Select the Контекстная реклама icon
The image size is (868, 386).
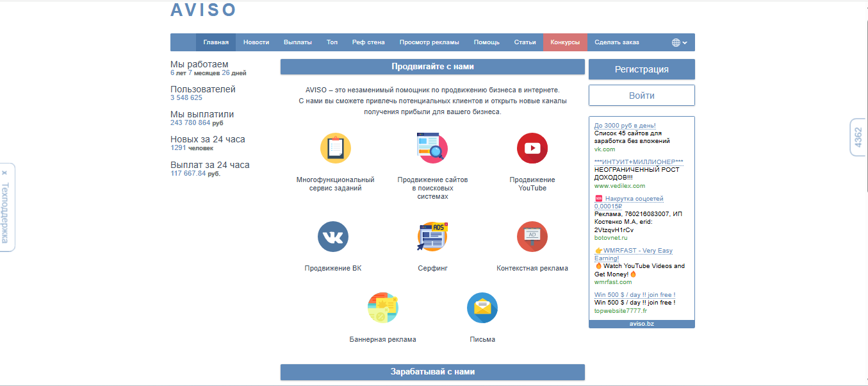tap(532, 237)
